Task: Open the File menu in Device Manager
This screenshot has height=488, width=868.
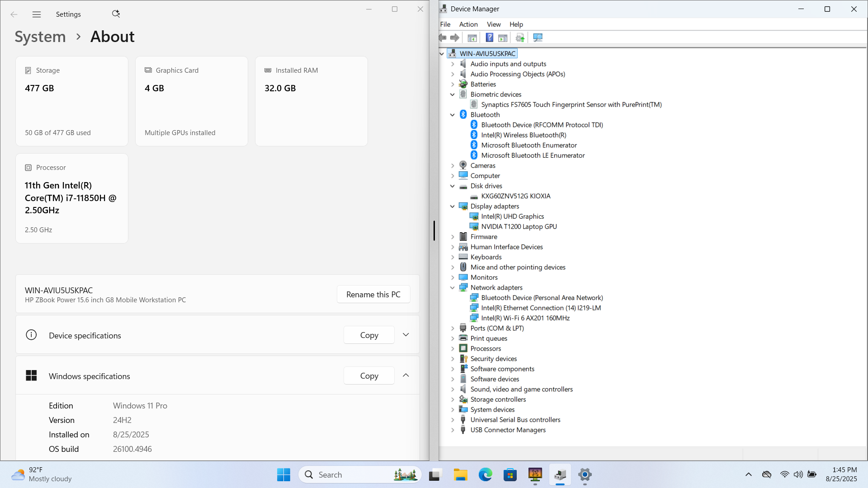Action: point(445,24)
